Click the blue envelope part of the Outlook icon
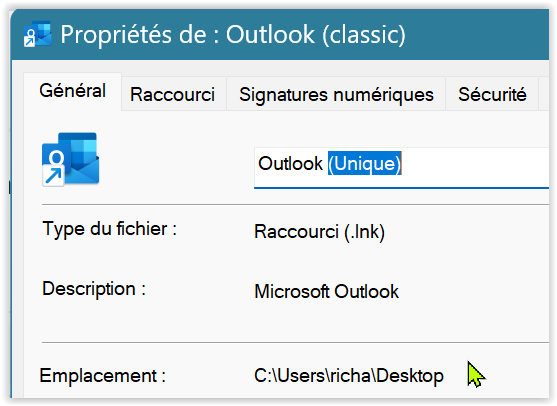Image resolution: width=557 pixels, height=406 pixels. pyautogui.click(x=82, y=168)
